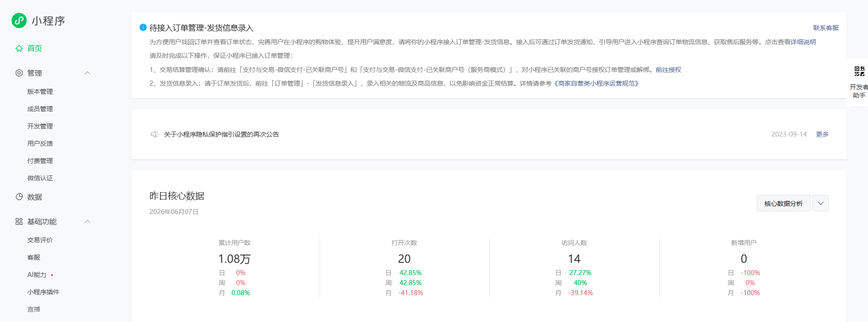Click 更多 announcements link
Screen dimensions: 868x322
click(x=822, y=134)
